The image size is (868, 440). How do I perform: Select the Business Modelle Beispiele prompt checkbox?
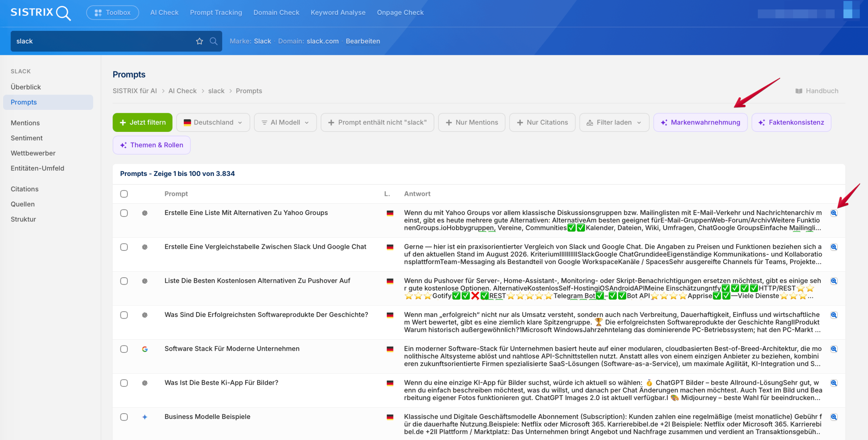[124, 417]
